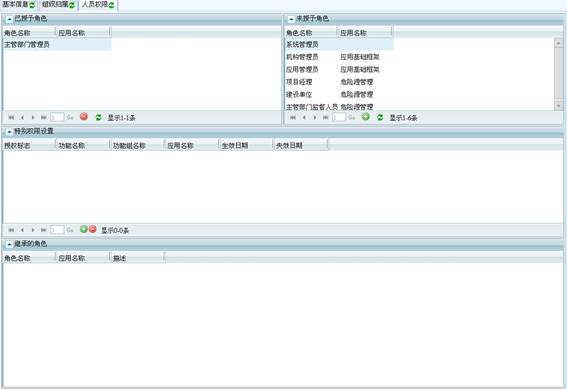Focus page number field in 特别权限设置 pager

click(57, 230)
